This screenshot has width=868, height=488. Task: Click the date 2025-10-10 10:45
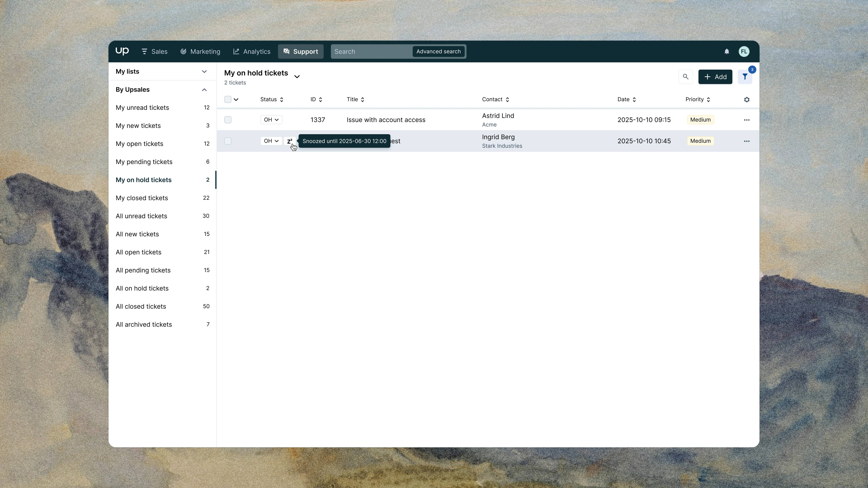[644, 141]
